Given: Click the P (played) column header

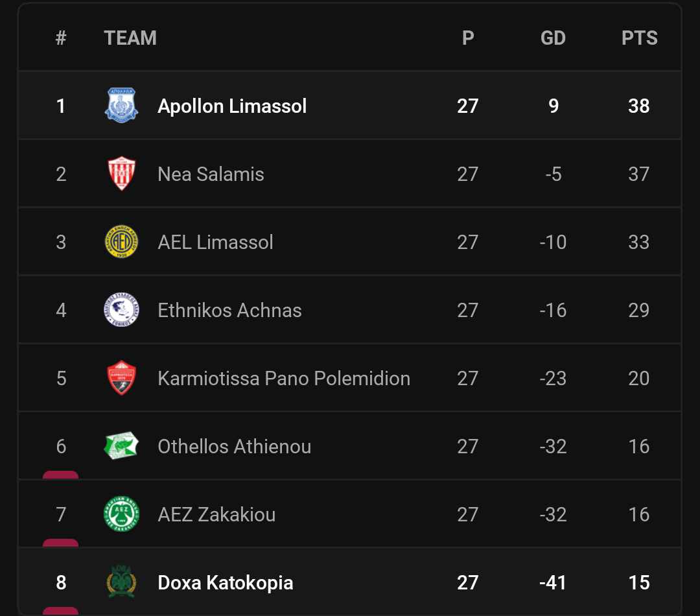Looking at the screenshot, I should tap(468, 38).
